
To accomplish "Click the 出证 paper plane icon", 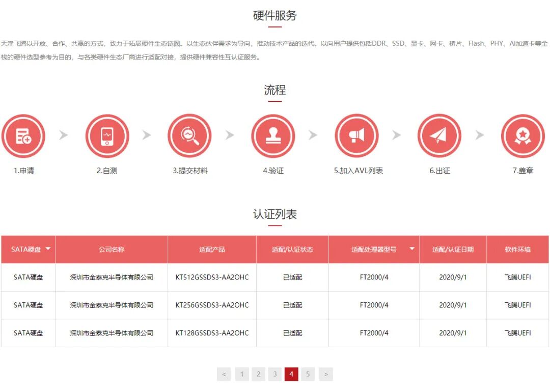I will coord(439,135).
